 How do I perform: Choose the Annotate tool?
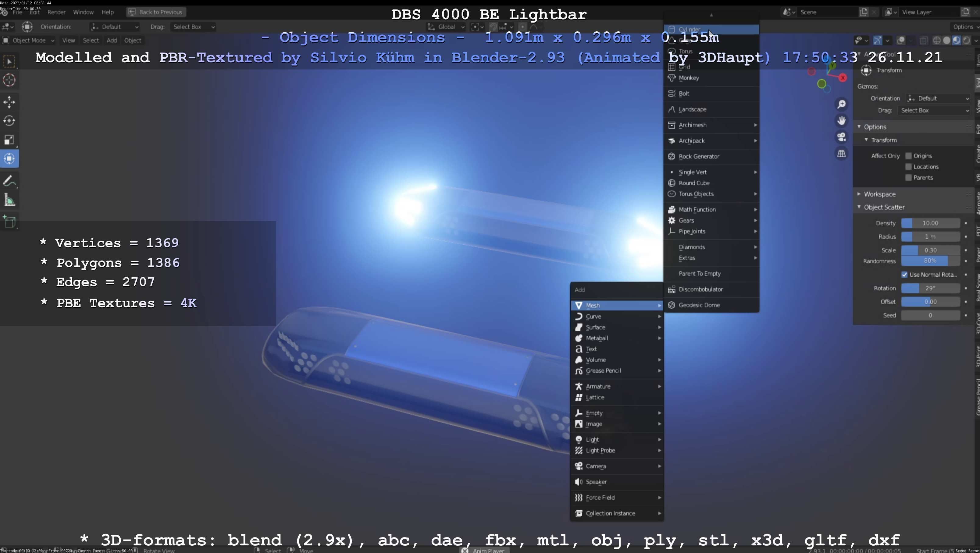click(x=9, y=181)
